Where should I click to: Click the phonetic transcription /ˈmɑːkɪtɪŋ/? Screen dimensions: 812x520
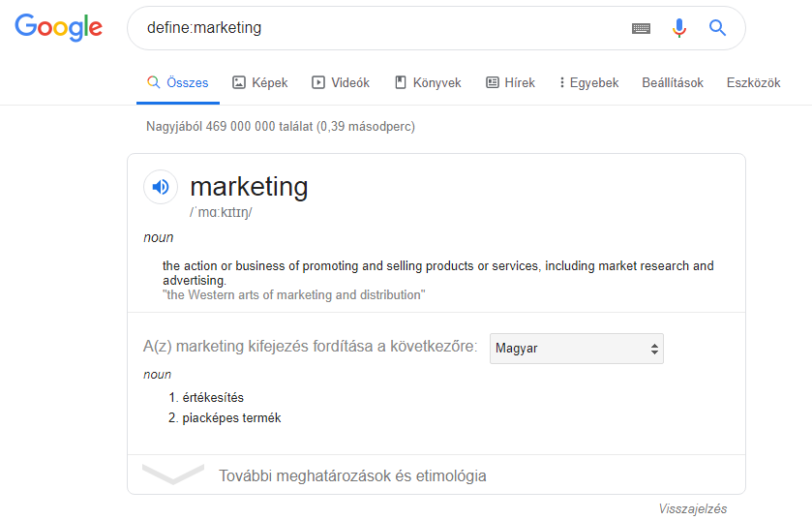tap(221, 212)
